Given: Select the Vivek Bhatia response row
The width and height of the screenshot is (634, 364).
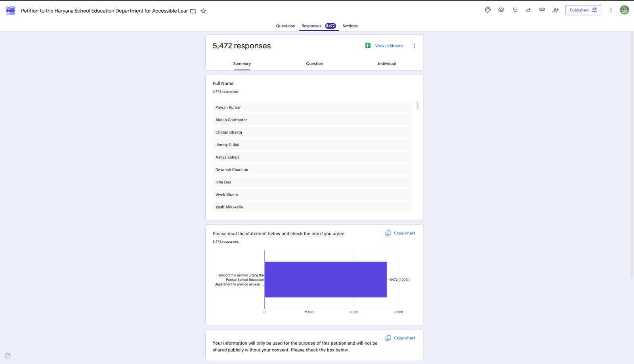Looking at the screenshot, I should [x=312, y=195].
